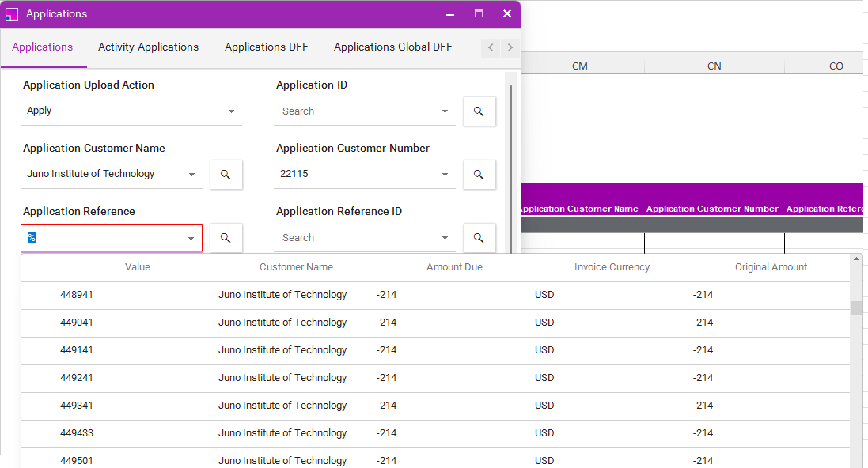Close the Applications window

point(506,13)
